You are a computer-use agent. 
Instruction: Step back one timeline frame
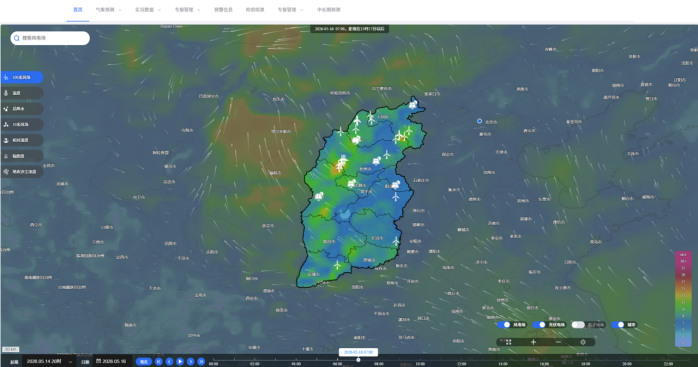[x=169, y=362]
